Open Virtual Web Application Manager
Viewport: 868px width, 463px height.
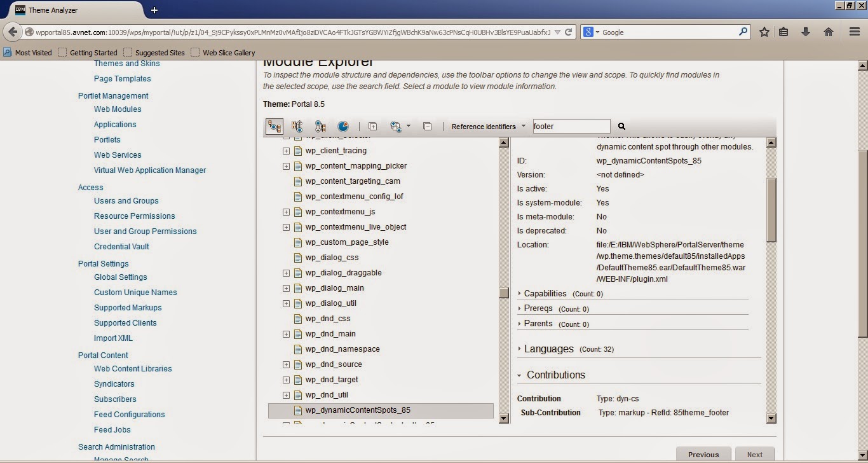pyautogui.click(x=150, y=170)
